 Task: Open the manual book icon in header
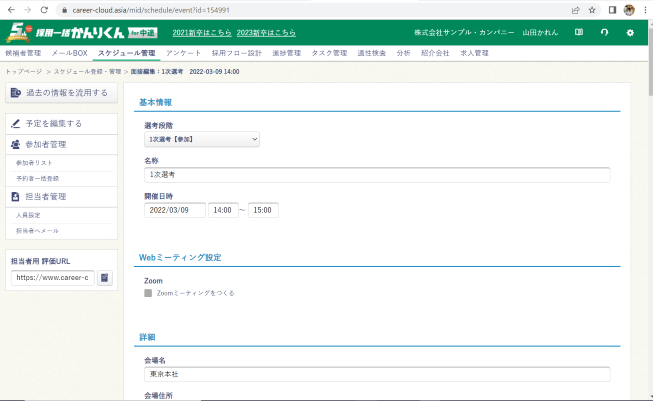[579, 33]
